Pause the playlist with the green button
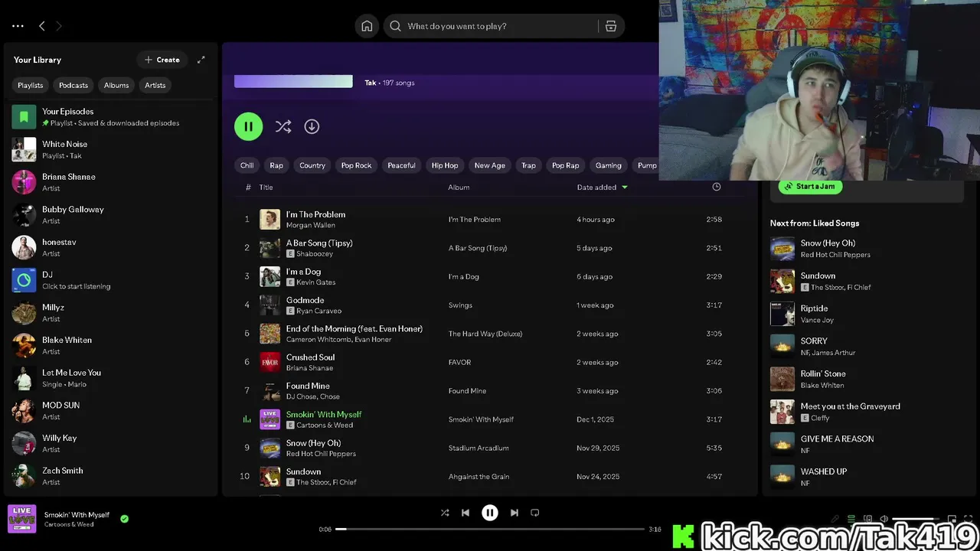 [x=248, y=126]
